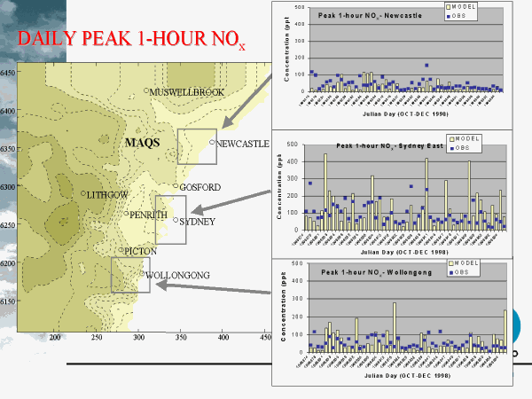Click the GOSFORD label on the map

point(200,187)
